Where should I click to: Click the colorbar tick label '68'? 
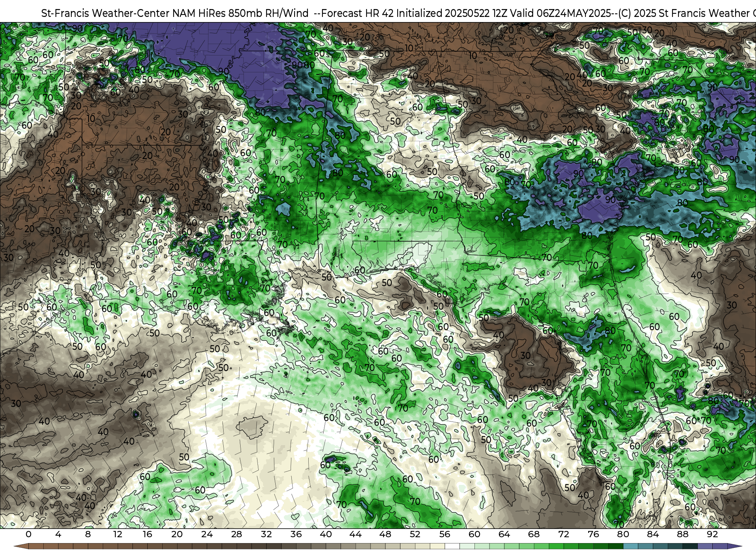[534, 534]
